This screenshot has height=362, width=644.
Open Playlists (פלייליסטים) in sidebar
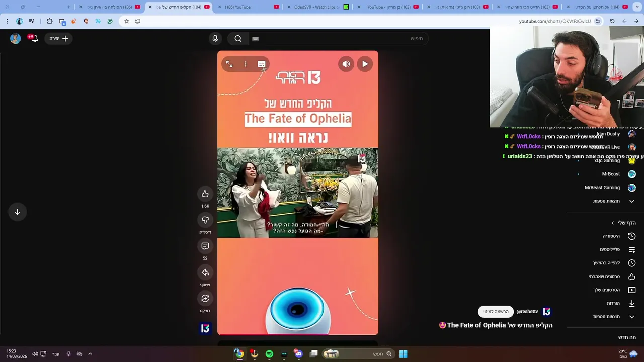(619, 250)
